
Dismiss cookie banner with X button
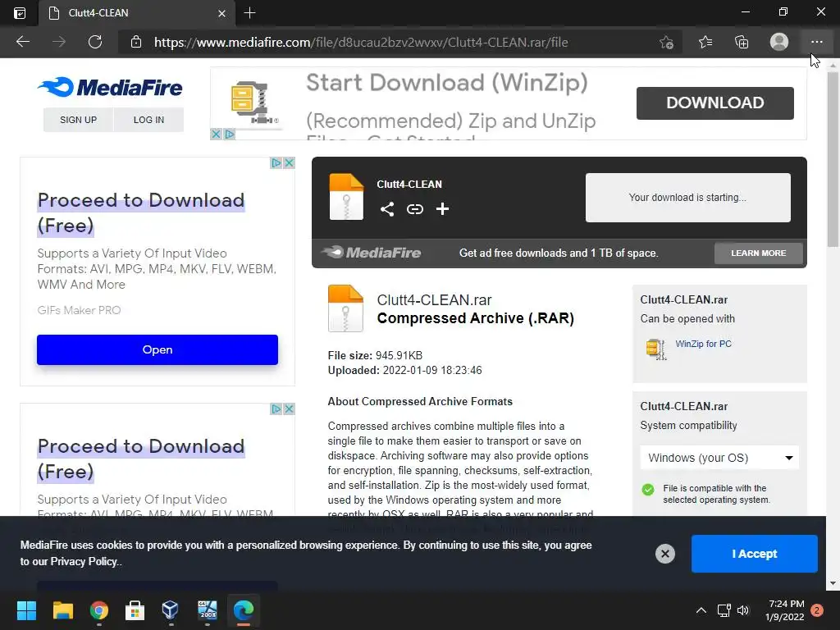tap(664, 554)
